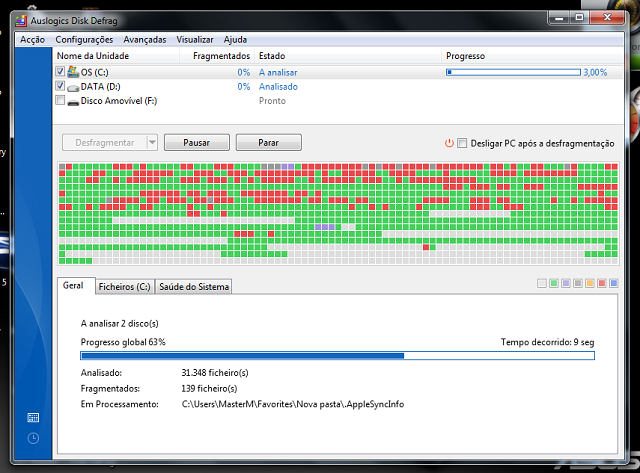Image resolution: width=640 pixels, height=473 pixels.
Task: Expand the Desfragmentar dropdown arrow
Action: tap(152, 142)
